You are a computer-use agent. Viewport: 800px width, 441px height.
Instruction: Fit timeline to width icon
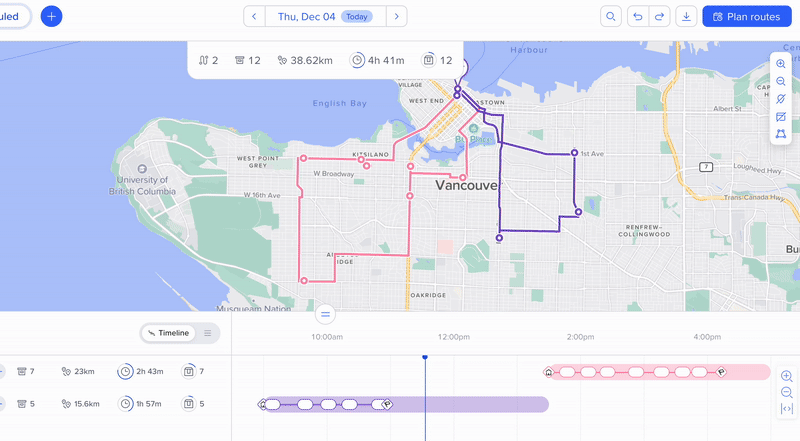(787, 409)
